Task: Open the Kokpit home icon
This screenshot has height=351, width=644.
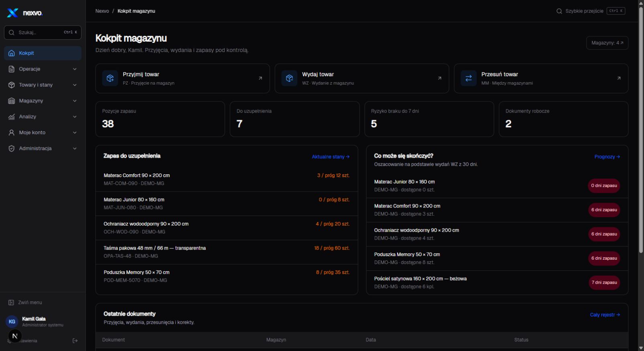Action: pos(12,53)
